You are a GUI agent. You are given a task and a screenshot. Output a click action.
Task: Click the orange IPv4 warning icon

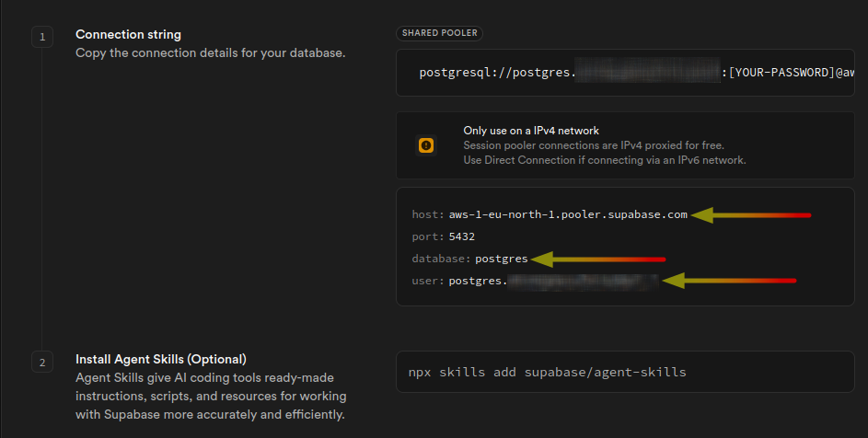click(425, 145)
